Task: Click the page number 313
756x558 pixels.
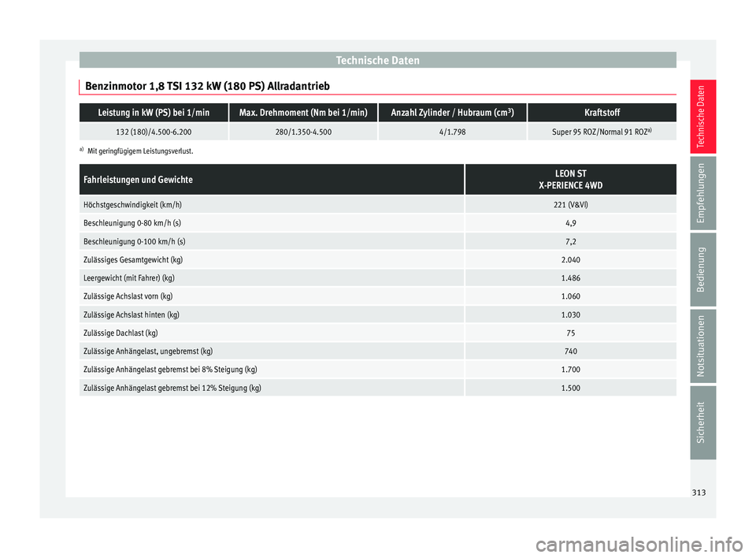Action: tap(699, 493)
